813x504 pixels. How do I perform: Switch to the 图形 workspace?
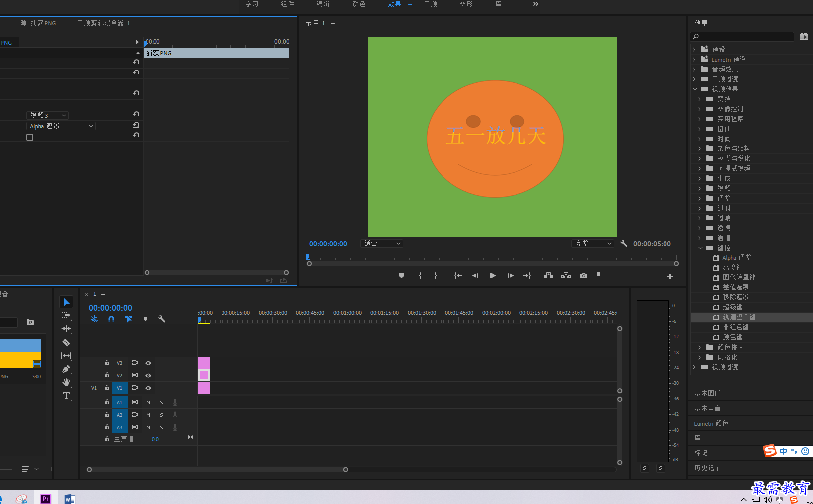coord(466,4)
